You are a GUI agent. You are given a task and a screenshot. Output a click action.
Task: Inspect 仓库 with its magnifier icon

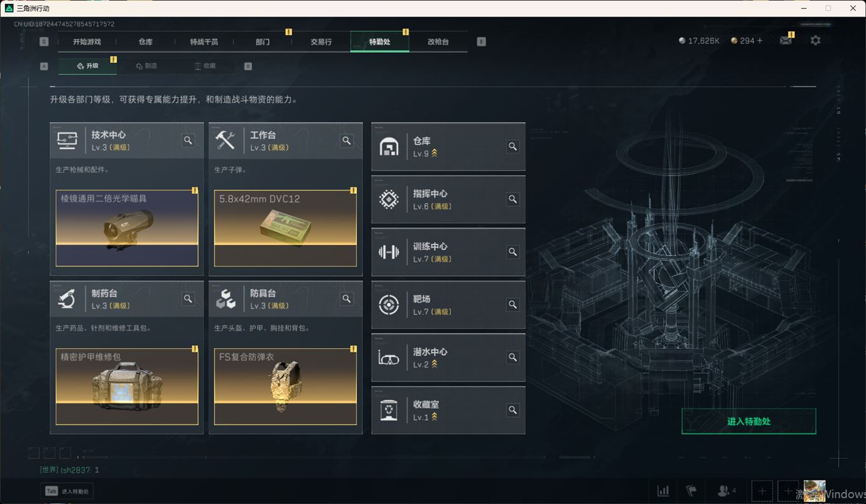(x=512, y=146)
